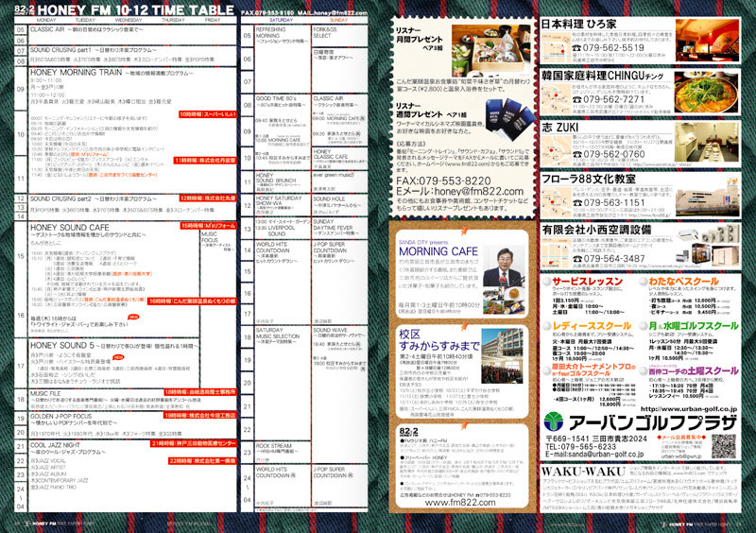
Task: Follow the www.fm822.com link in the station card
Action: pos(460,503)
